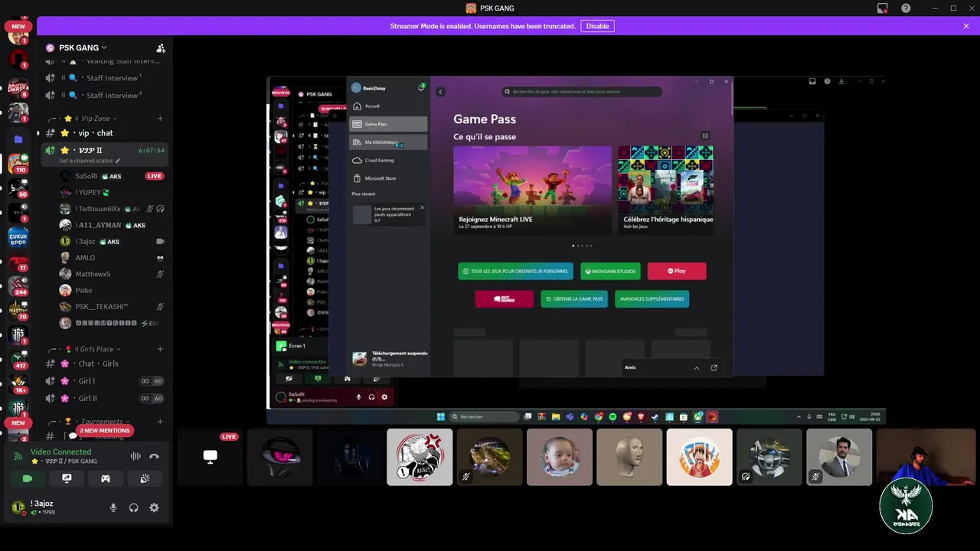
Task: Open the Discord help icon
Action: [x=906, y=8]
